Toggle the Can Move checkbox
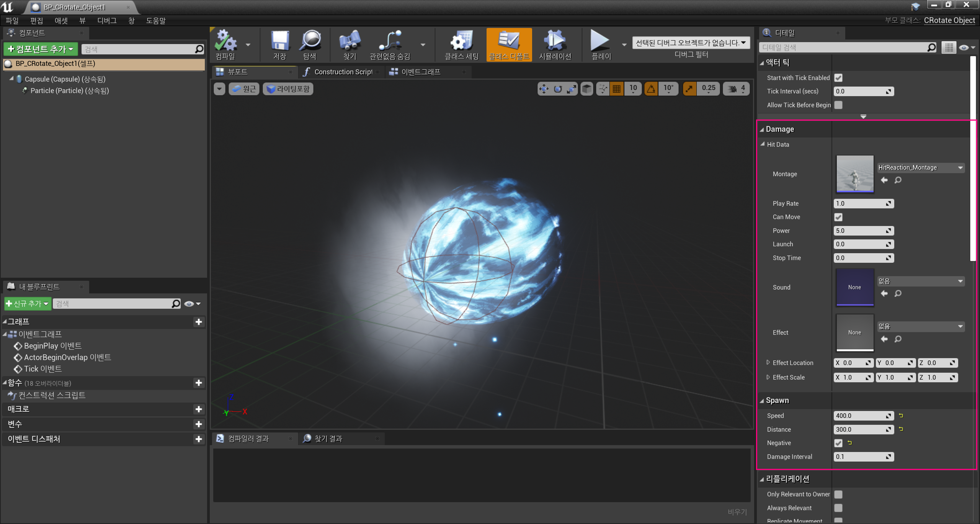Image resolution: width=980 pixels, height=524 pixels. tap(838, 217)
